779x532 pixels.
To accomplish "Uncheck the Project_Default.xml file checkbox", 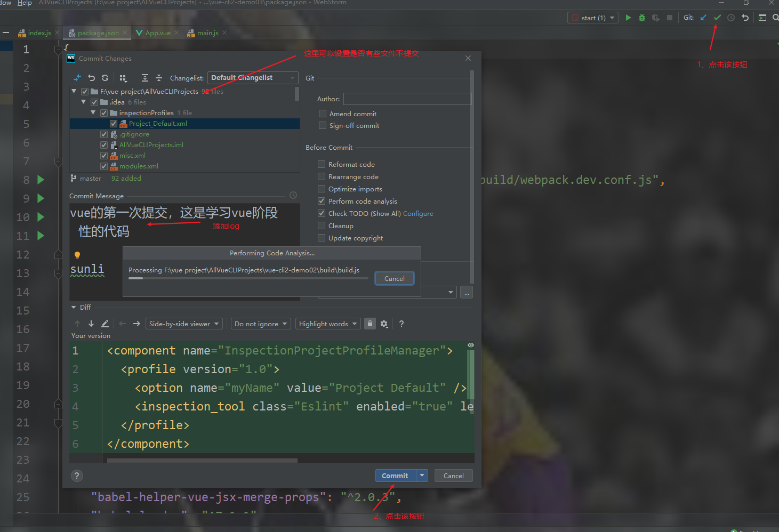I will point(114,124).
